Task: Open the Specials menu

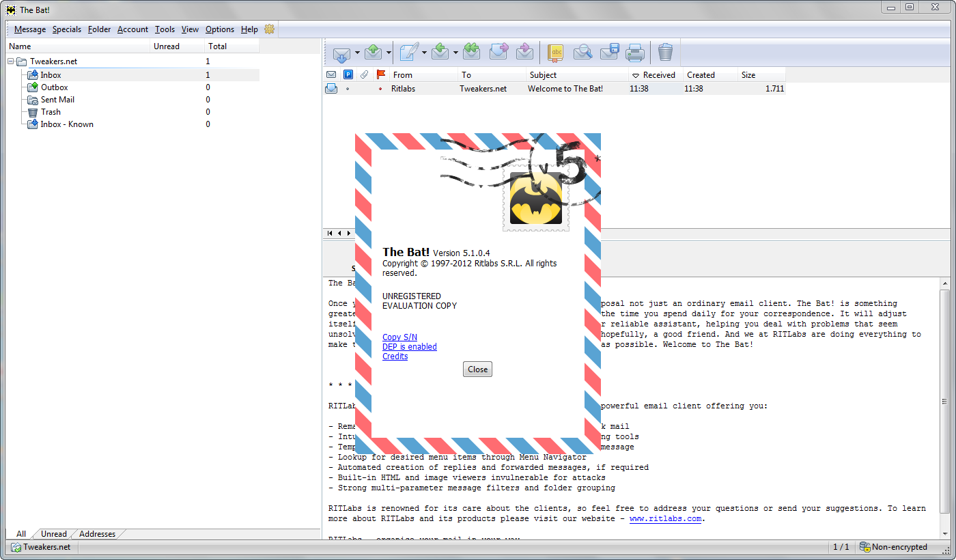Action: [x=67, y=29]
